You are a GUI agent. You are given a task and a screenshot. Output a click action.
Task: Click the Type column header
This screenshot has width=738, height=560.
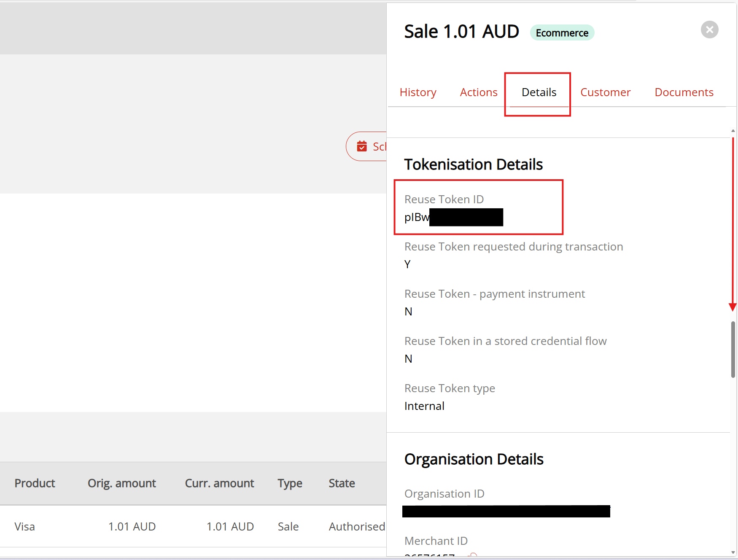[x=290, y=483]
